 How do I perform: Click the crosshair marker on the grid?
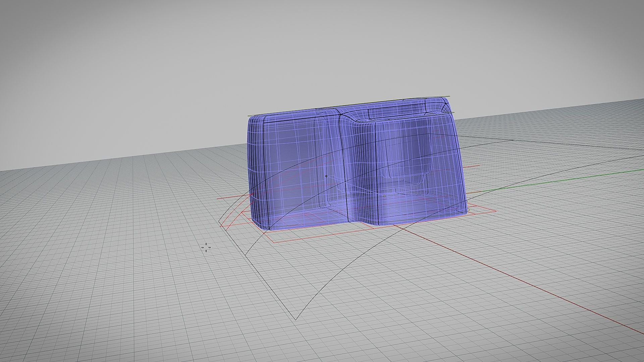[x=206, y=248]
